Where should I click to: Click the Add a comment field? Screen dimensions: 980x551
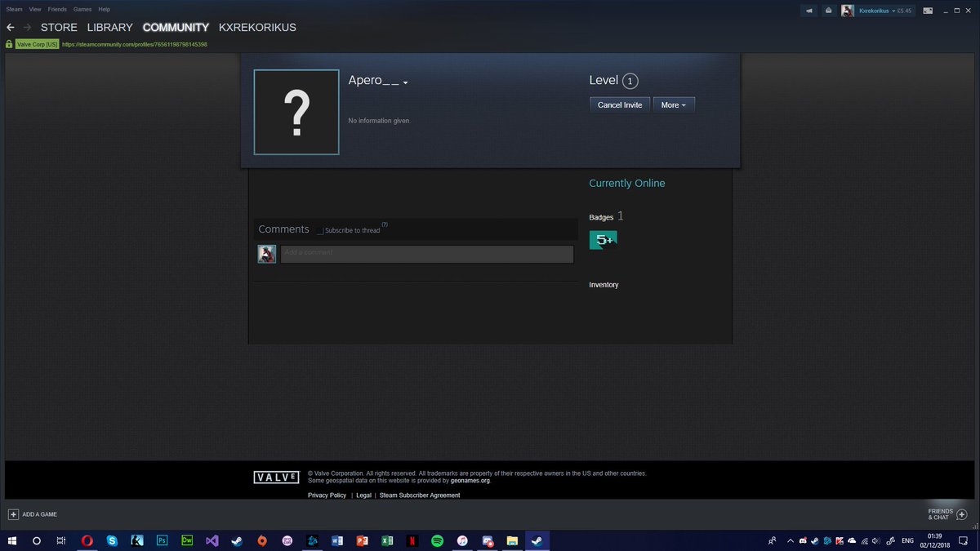click(x=427, y=254)
